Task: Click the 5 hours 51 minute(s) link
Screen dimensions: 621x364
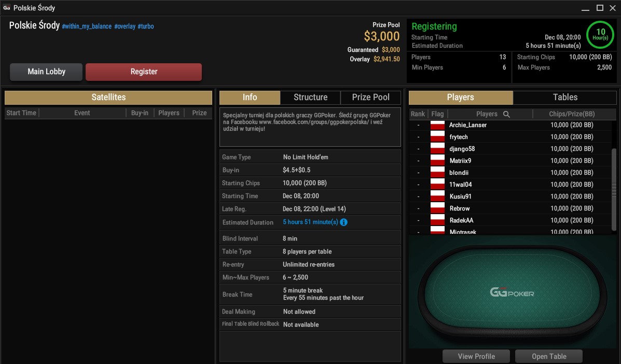Action: coord(310,222)
